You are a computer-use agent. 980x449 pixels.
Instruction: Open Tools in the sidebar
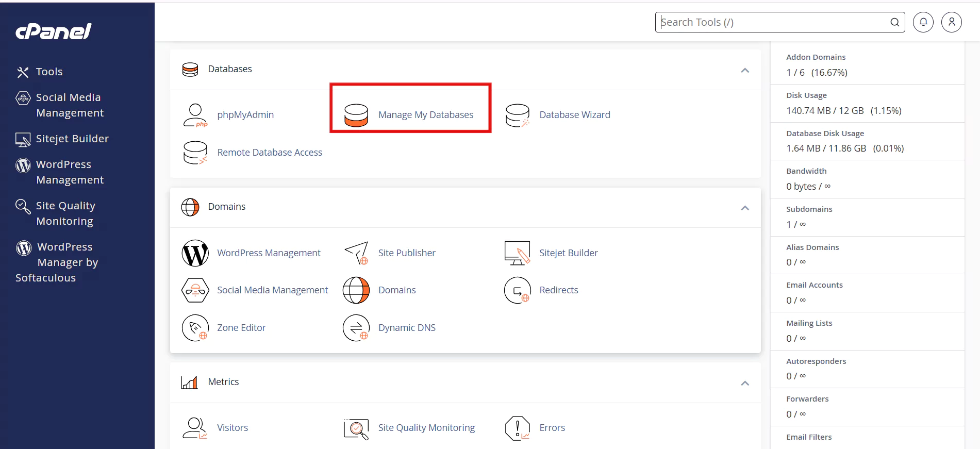49,72
